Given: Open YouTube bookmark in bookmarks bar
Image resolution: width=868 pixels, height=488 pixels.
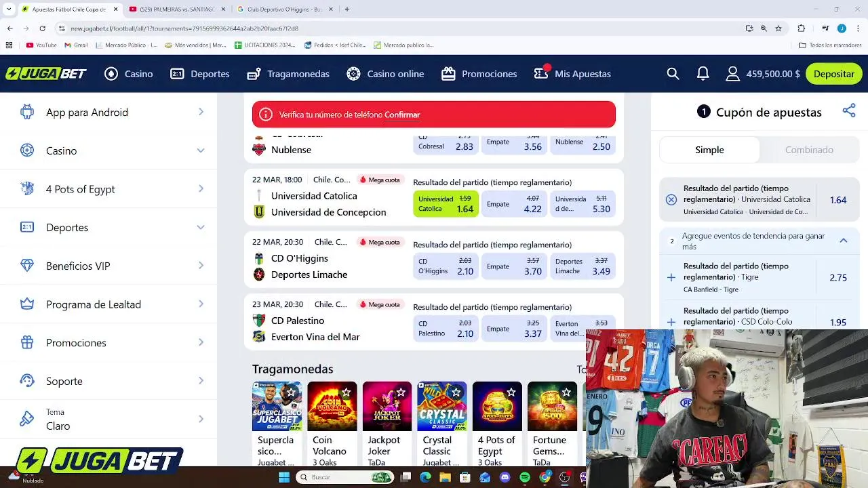Looking at the screenshot, I should (x=41, y=45).
